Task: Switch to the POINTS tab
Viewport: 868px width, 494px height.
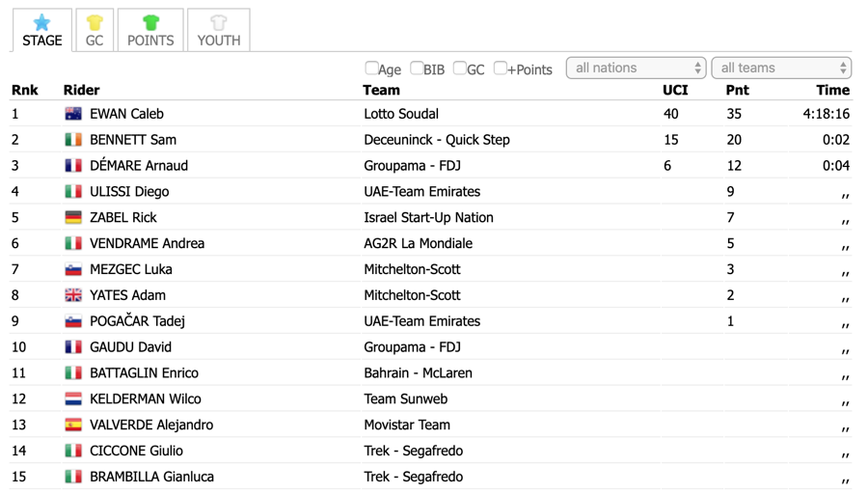Action: point(150,31)
